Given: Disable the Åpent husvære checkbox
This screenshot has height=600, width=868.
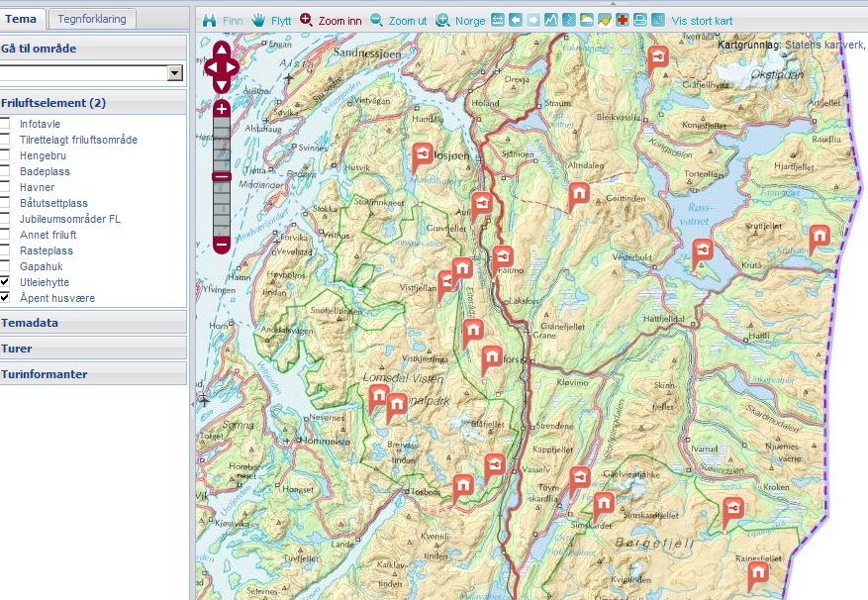Looking at the screenshot, I should point(5,298).
